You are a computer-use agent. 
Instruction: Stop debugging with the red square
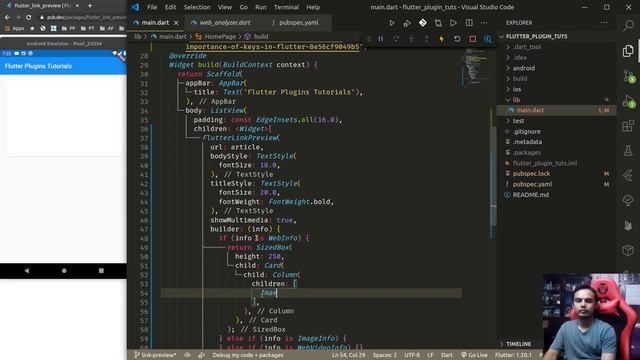pyautogui.click(x=472, y=39)
